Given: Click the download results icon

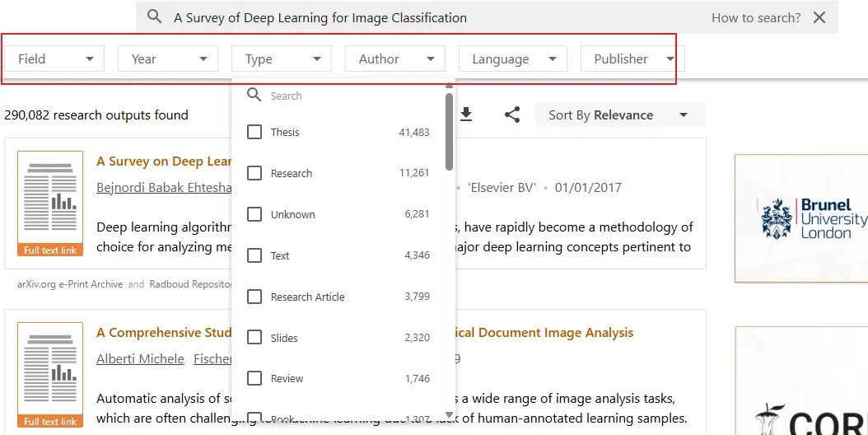Looking at the screenshot, I should pyautogui.click(x=466, y=115).
